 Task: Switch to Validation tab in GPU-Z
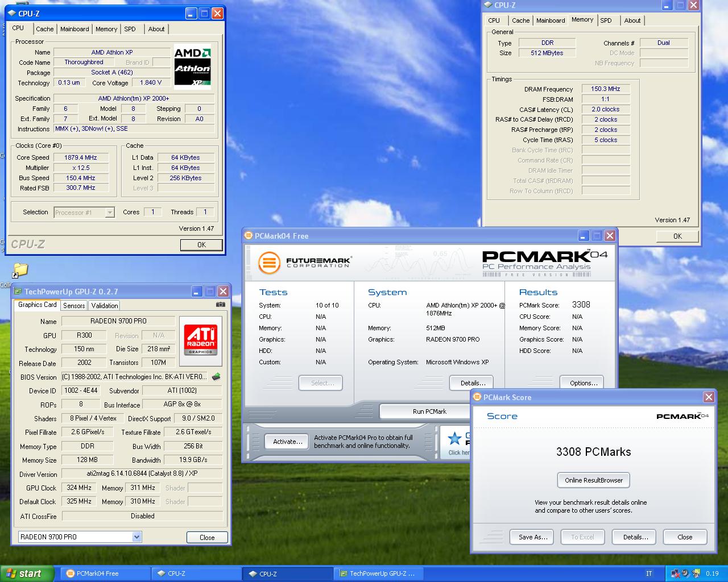(105, 305)
